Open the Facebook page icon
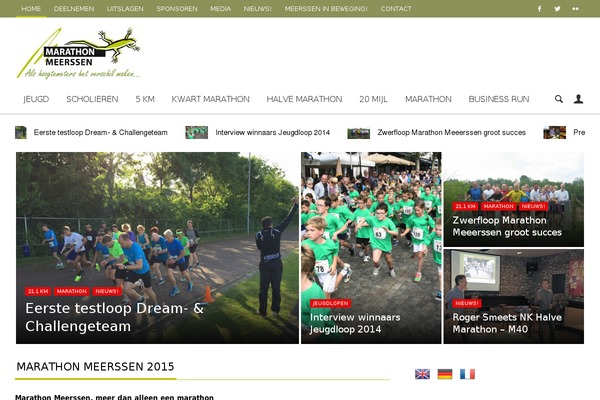This screenshot has width=600, height=400. coord(539,9)
